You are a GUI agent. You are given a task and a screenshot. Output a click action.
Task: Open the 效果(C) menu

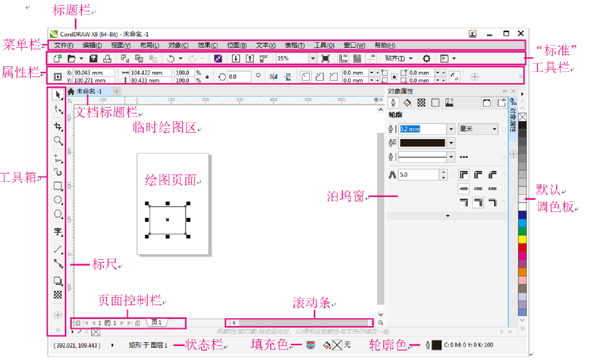[207, 45]
